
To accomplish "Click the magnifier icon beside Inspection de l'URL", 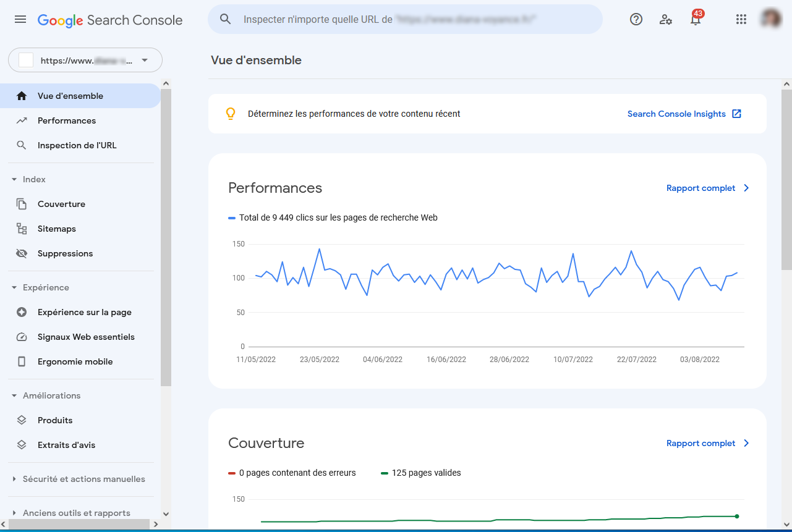I will [x=22, y=145].
